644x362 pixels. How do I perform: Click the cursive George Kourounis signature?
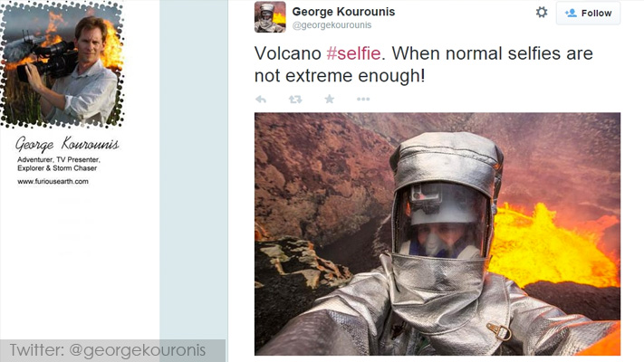click(x=67, y=144)
